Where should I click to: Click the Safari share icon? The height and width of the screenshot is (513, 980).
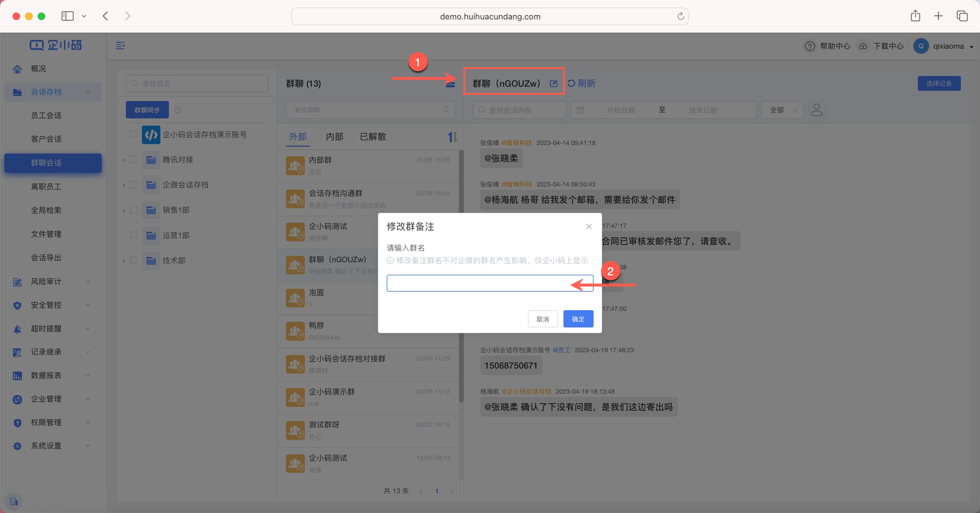(x=915, y=16)
